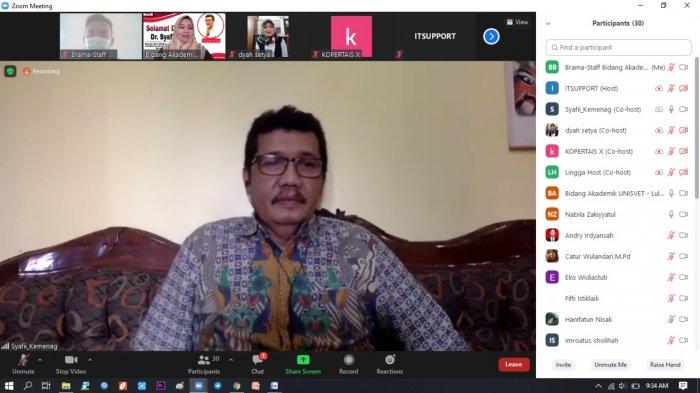The image size is (700, 393).
Task: Click the Unmute microphone icon in toolbar
Action: pyautogui.click(x=23, y=360)
